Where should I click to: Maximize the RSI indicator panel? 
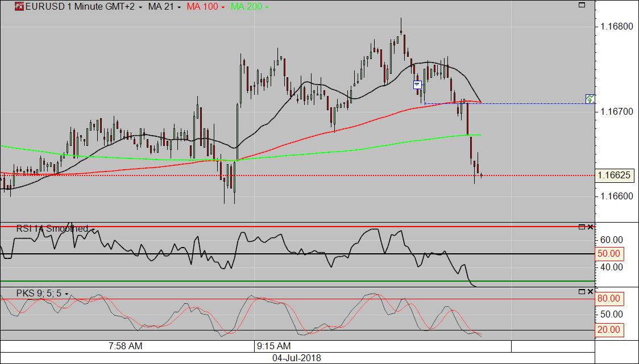[582, 227]
